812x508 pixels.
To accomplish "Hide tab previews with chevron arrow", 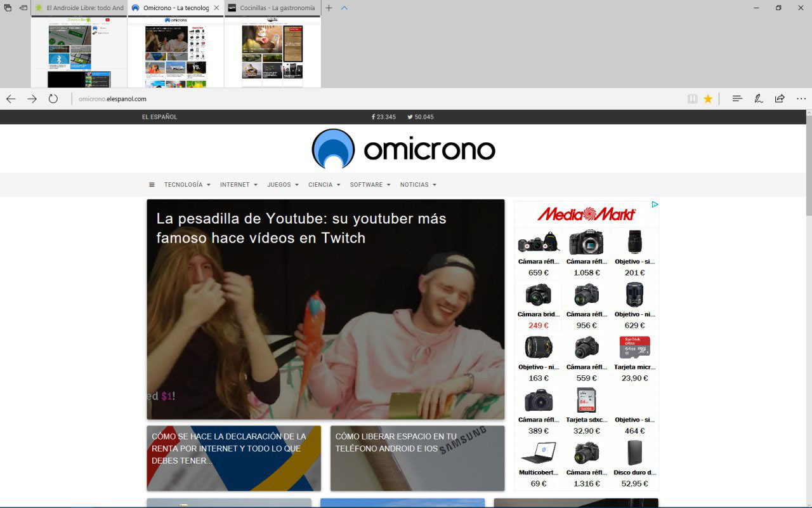I will click(344, 8).
